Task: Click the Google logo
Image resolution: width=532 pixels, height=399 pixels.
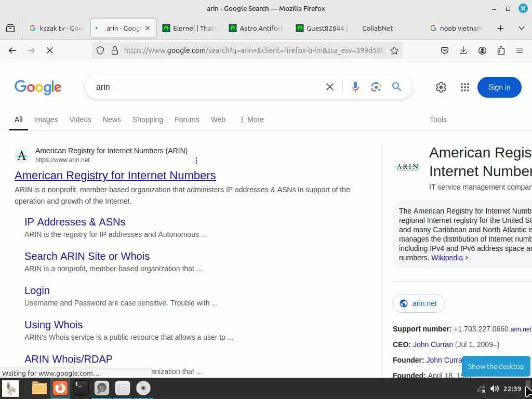Action: pos(38,87)
